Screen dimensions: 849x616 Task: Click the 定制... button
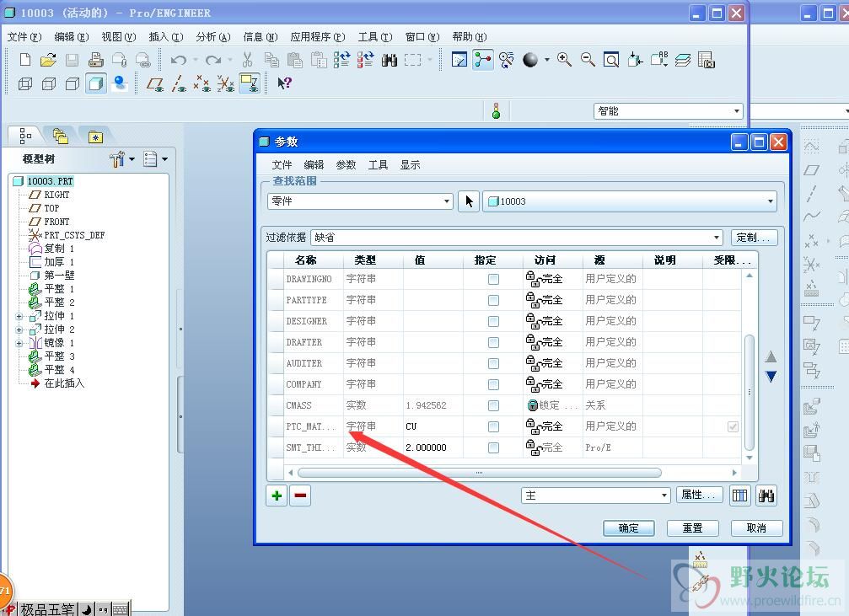[x=754, y=237]
